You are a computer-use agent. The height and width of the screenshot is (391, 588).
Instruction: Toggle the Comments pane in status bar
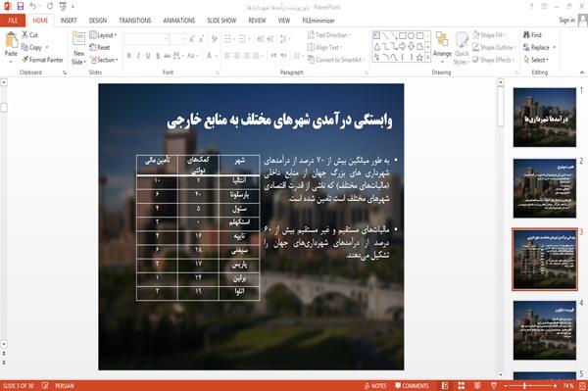(412, 386)
